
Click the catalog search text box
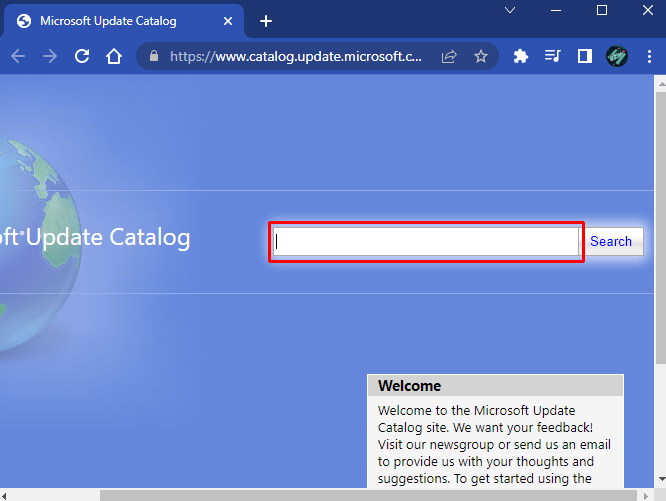(x=426, y=242)
